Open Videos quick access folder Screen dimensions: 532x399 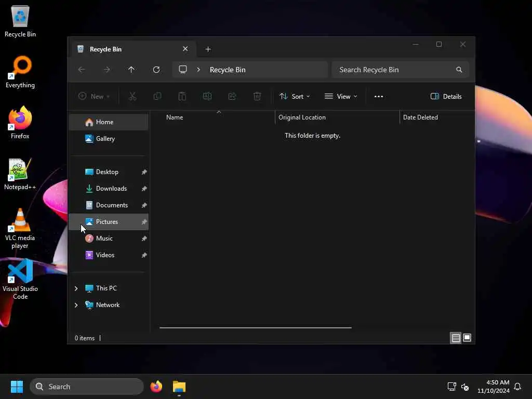pyautogui.click(x=109, y=255)
